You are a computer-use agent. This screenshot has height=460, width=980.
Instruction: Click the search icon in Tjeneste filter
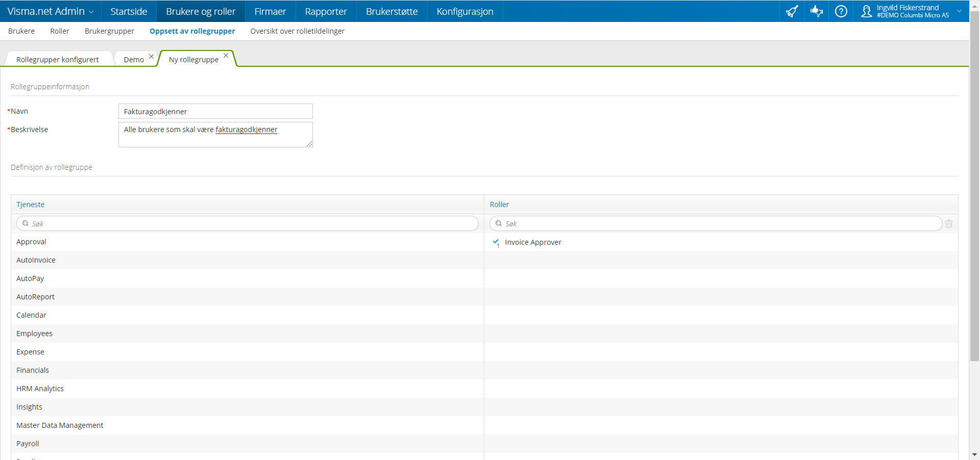(x=26, y=223)
